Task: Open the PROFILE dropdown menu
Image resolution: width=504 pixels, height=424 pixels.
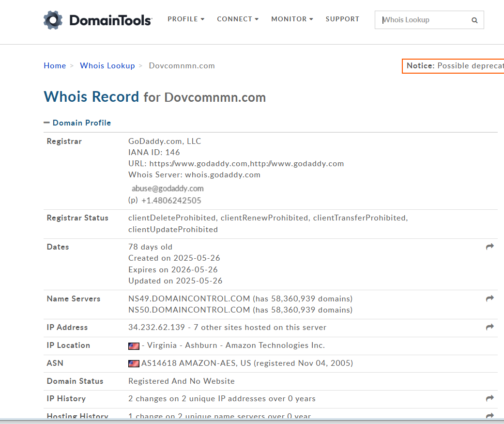Action: point(186,19)
